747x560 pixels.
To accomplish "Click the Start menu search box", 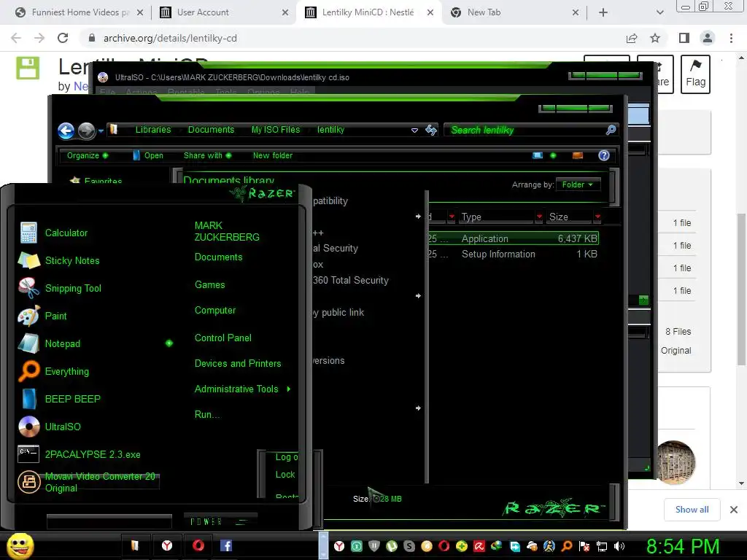I will [109, 521].
